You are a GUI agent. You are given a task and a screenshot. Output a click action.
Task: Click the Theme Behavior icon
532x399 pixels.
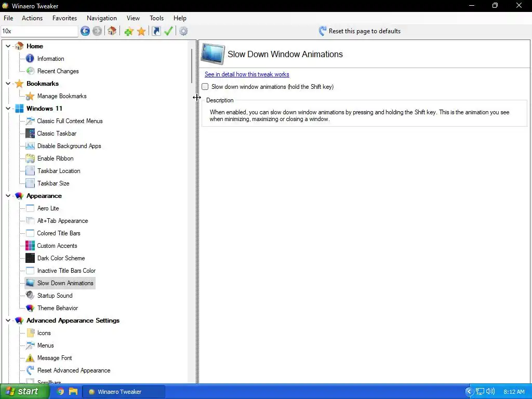[30, 308]
